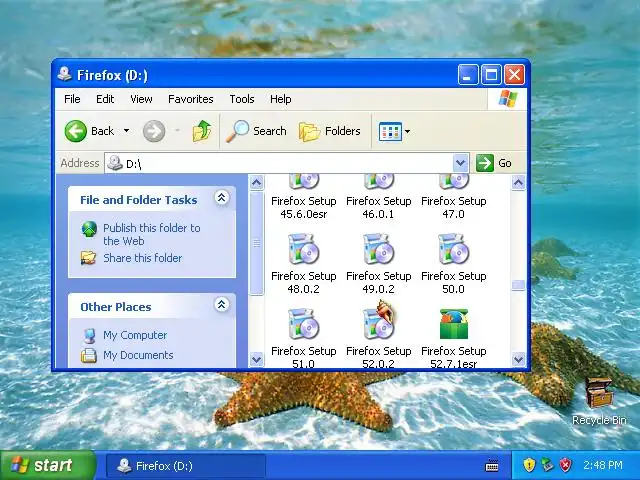Image resolution: width=640 pixels, height=480 pixels.
Task: Open the Recycle Bin desktop icon
Action: pyautogui.click(x=599, y=402)
